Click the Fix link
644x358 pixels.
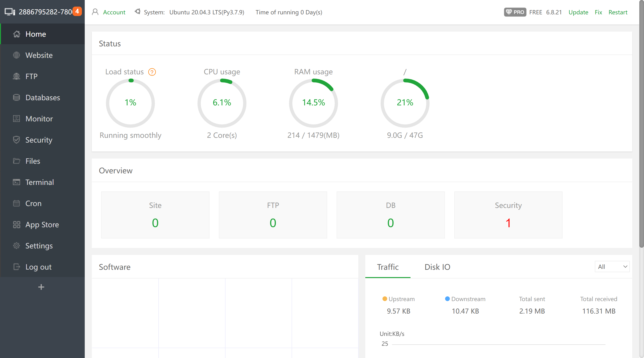599,12
